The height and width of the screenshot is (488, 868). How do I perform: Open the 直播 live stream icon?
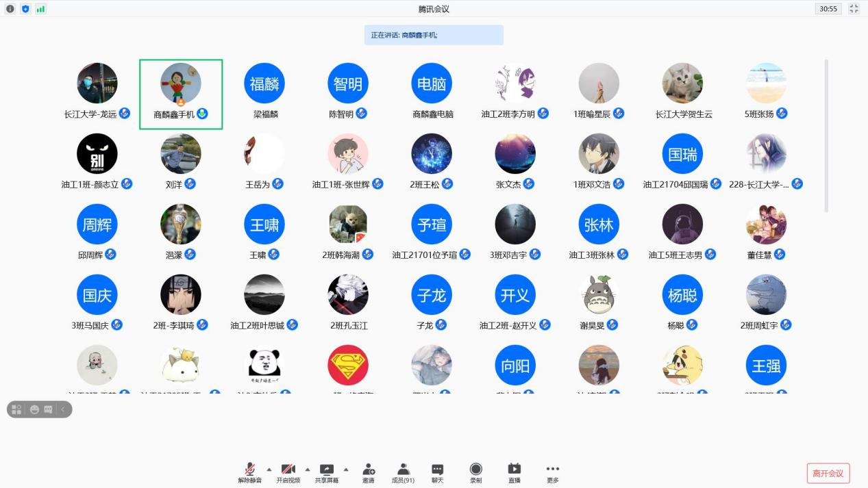tap(514, 472)
